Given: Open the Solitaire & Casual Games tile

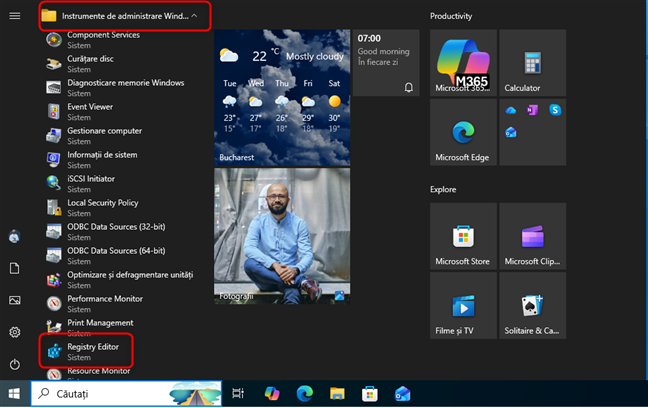Looking at the screenshot, I should [533, 306].
